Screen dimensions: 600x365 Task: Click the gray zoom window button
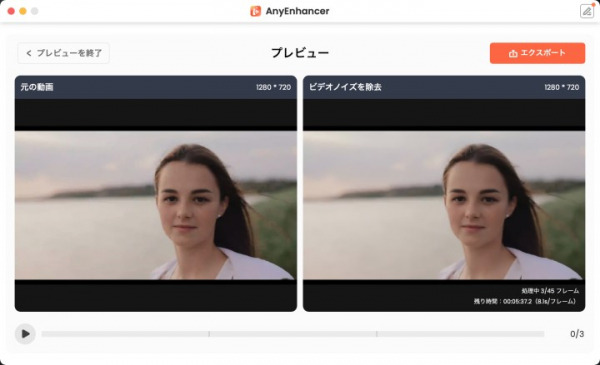pos(34,11)
